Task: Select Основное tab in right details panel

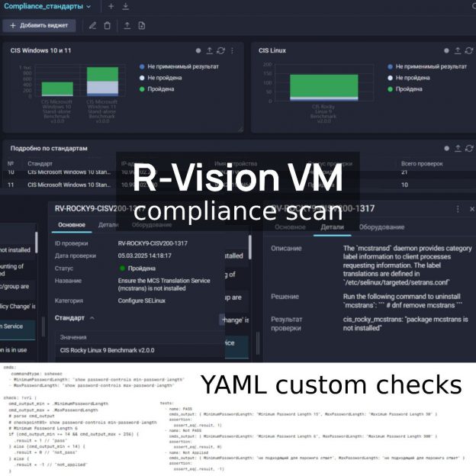Action: coord(290,227)
